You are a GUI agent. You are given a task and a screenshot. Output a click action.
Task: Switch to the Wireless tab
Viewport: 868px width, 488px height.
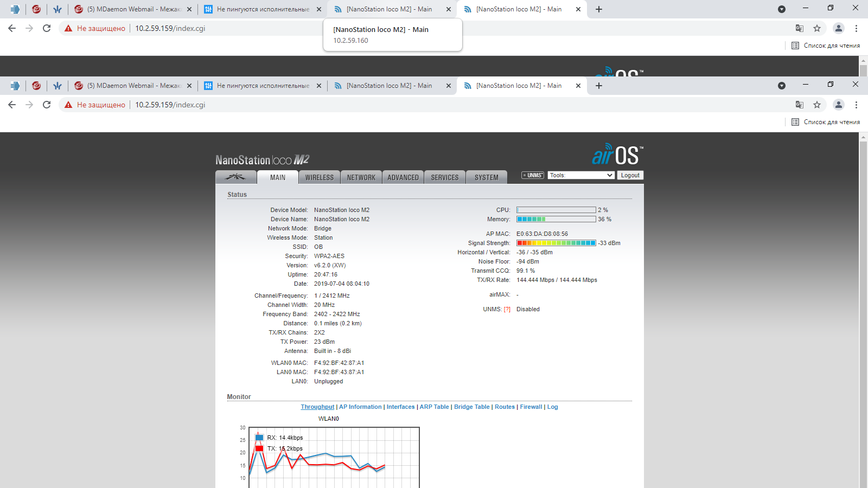pyautogui.click(x=319, y=177)
